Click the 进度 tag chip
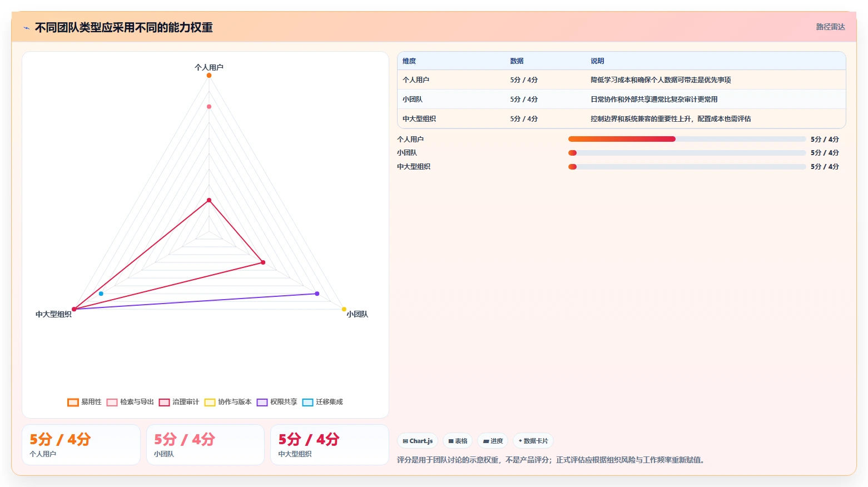 tap(493, 441)
